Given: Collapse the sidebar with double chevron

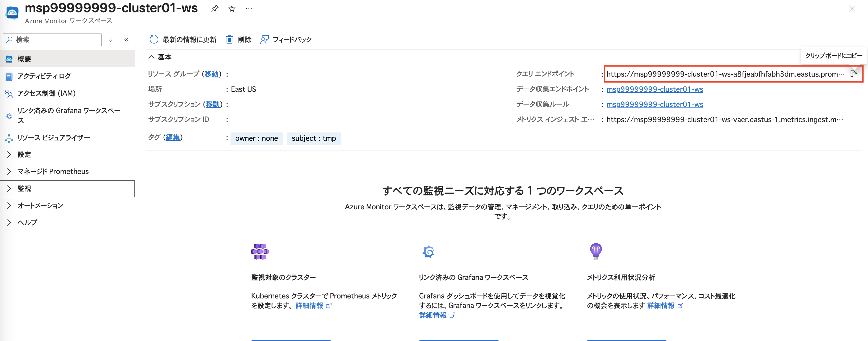Looking at the screenshot, I should click(x=126, y=40).
